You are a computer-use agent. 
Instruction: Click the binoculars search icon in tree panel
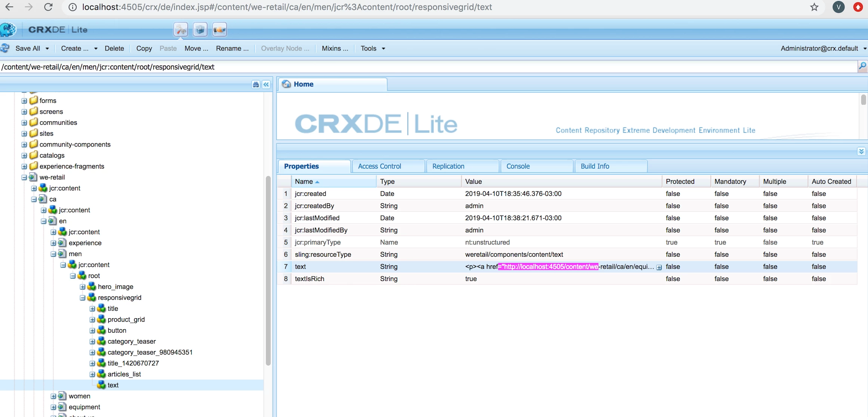[256, 84]
